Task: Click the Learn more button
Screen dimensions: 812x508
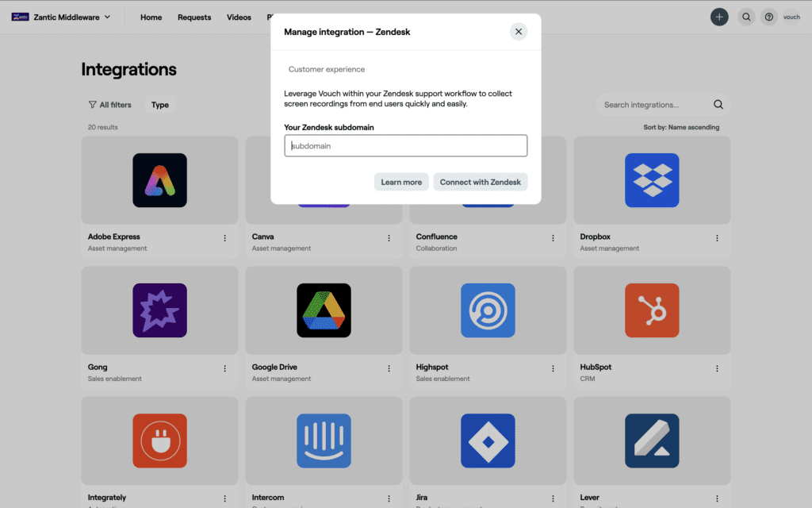Action: pyautogui.click(x=401, y=182)
